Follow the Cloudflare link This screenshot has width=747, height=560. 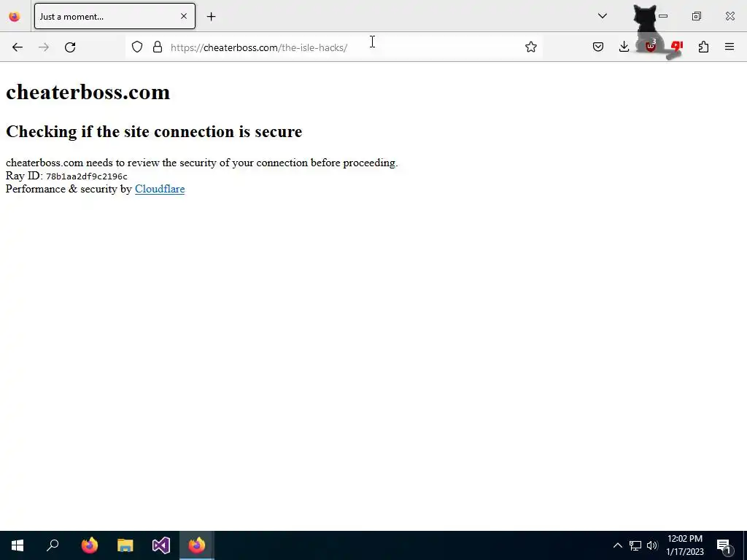coord(160,189)
